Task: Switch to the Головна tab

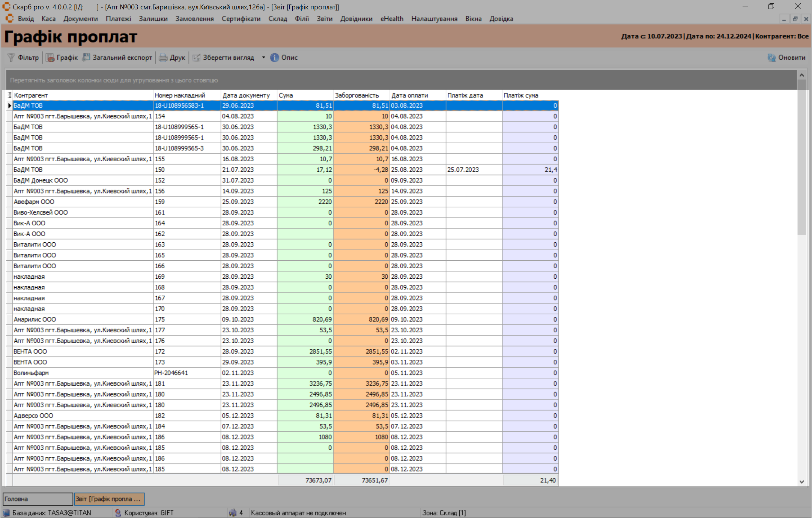Action: (38, 499)
